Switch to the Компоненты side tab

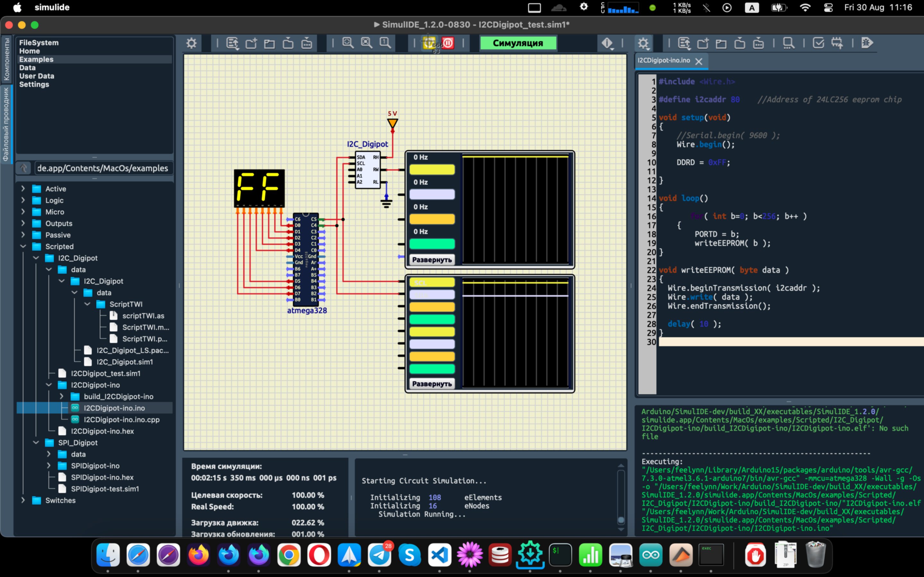click(x=6, y=59)
